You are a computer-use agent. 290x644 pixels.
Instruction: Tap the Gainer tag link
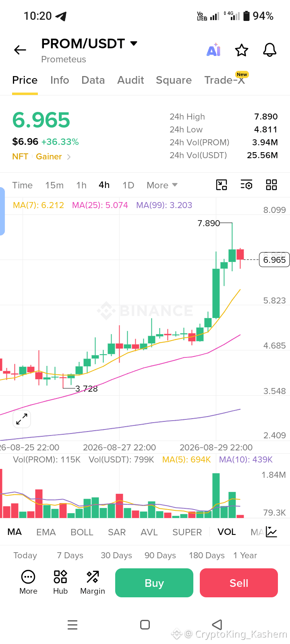point(49,157)
